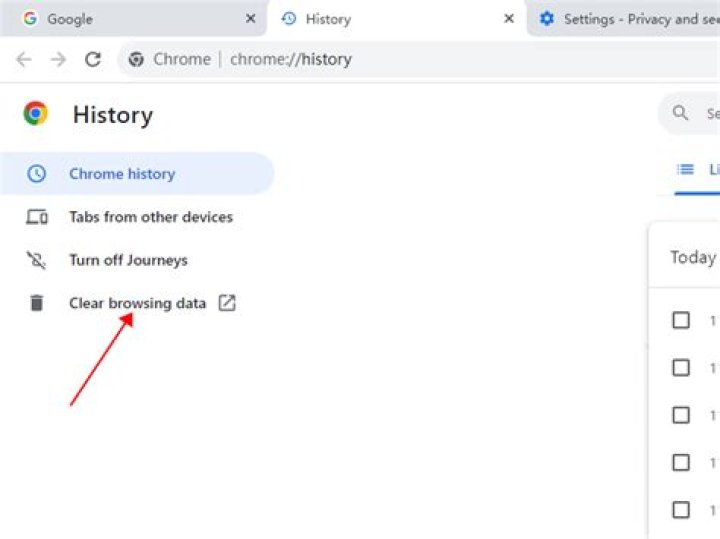
Task: Click the Chrome logo beside History
Action: click(x=36, y=113)
